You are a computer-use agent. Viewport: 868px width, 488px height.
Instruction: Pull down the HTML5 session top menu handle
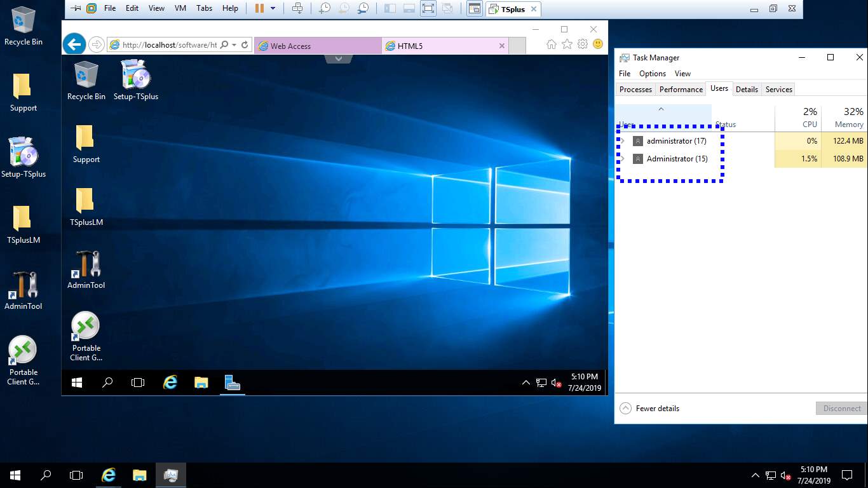[339, 58]
